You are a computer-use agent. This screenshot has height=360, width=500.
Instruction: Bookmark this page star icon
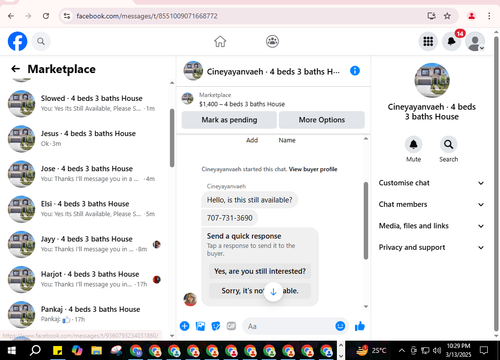(x=447, y=16)
